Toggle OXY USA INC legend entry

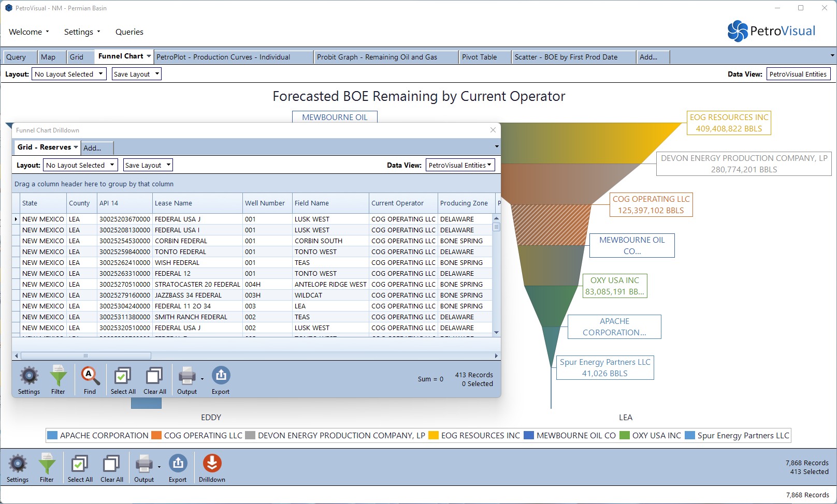pos(651,436)
